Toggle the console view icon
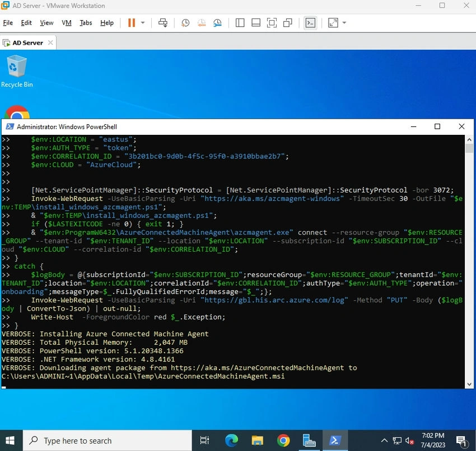Screen dimensions: 476x451 [310, 23]
